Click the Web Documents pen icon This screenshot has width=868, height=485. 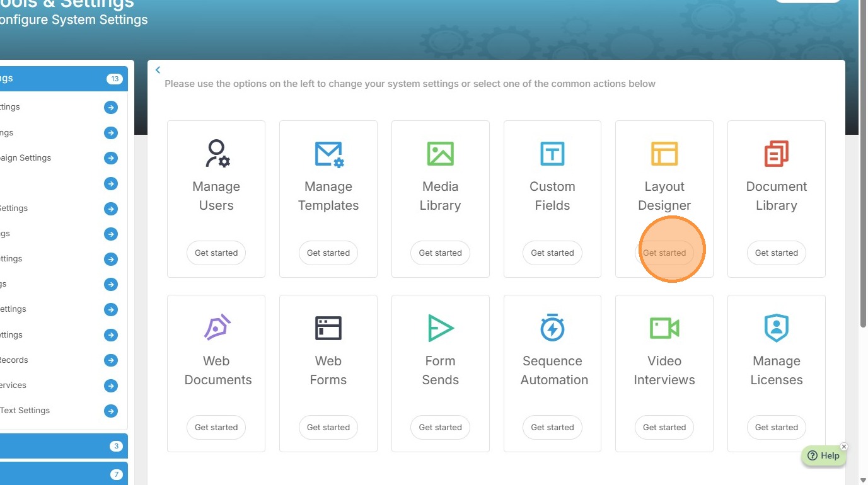tap(216, 328)
